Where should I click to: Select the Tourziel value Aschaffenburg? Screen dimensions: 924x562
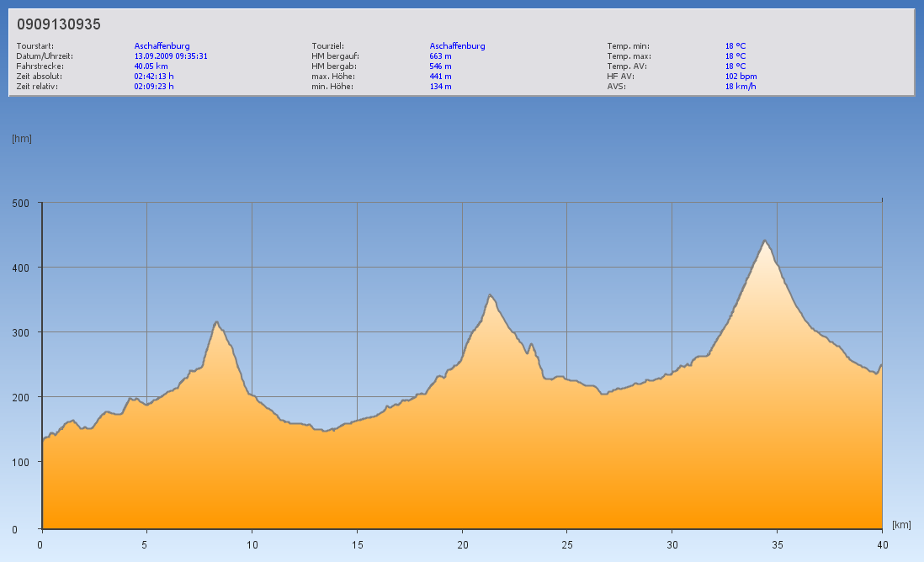457,46
